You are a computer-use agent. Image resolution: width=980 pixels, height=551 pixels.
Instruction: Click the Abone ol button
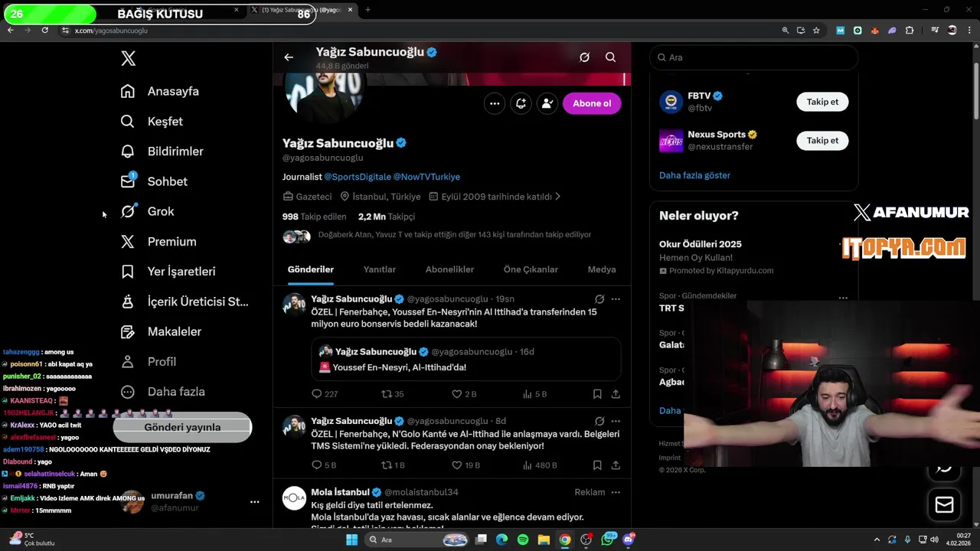(592, 103)
